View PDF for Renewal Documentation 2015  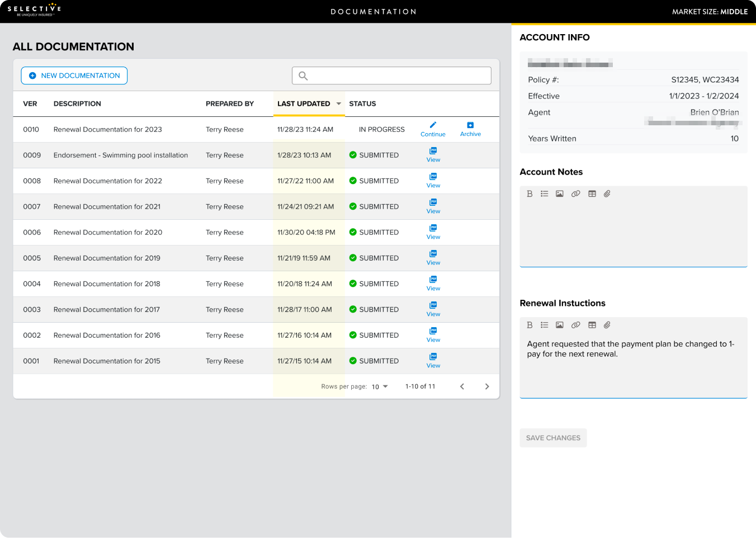click(433, 361)
